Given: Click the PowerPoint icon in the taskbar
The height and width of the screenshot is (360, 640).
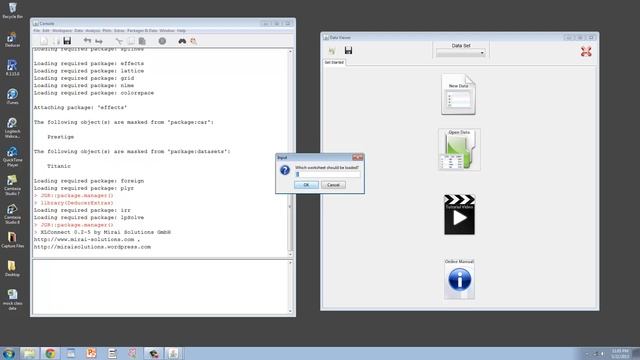Looking at the screenshot, I should point(91,353).
